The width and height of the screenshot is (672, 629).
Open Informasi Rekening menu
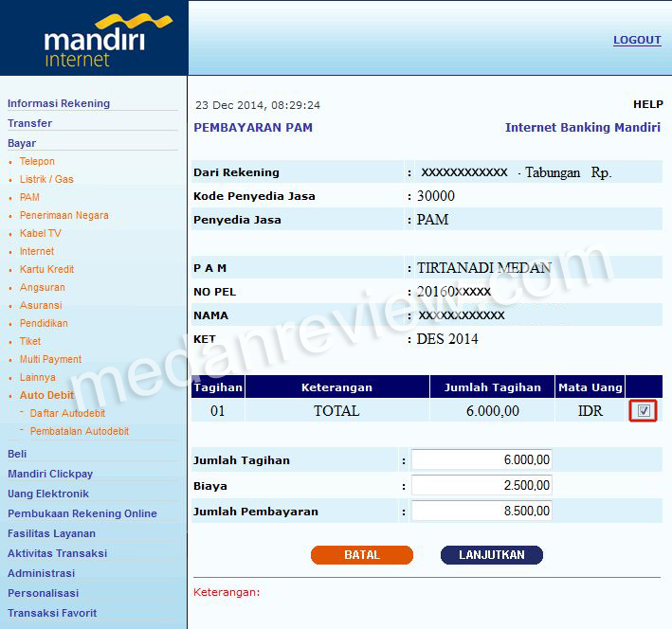point(59,103)
